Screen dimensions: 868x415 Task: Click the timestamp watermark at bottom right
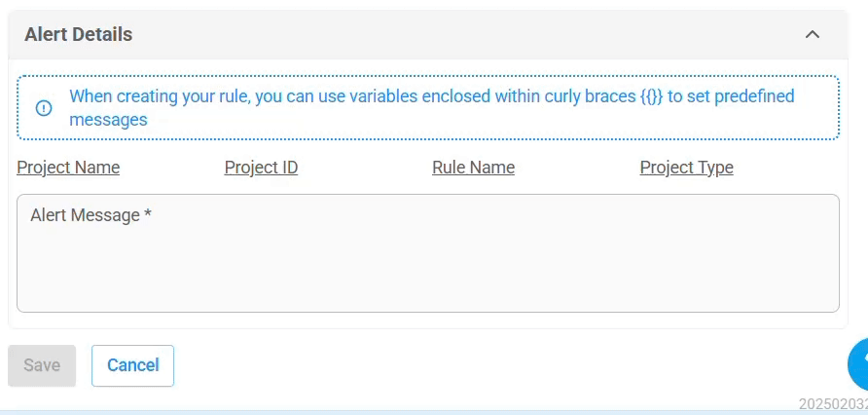pyautogui.click(x=833, y=403)
